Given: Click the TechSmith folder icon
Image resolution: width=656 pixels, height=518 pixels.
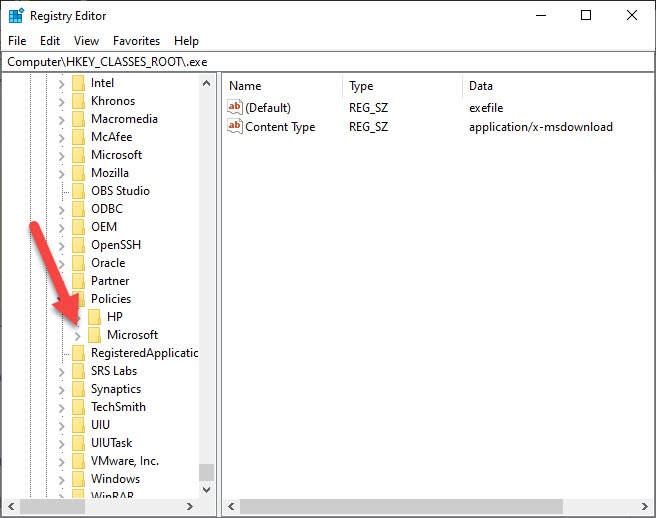Looking at the screenshot, I should click(x=79, y=407).
